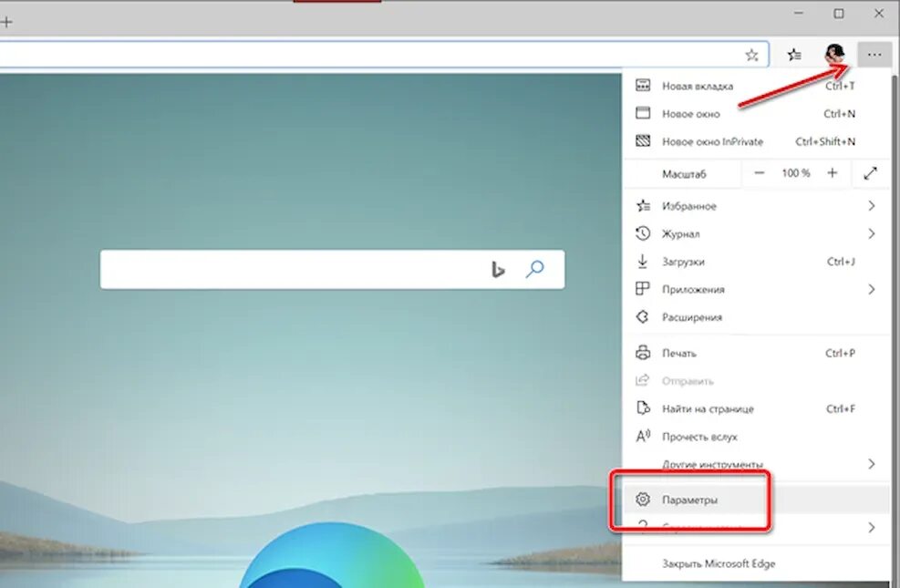
Task: Click the Журнал history clock icon
Action: pos(643,233)
